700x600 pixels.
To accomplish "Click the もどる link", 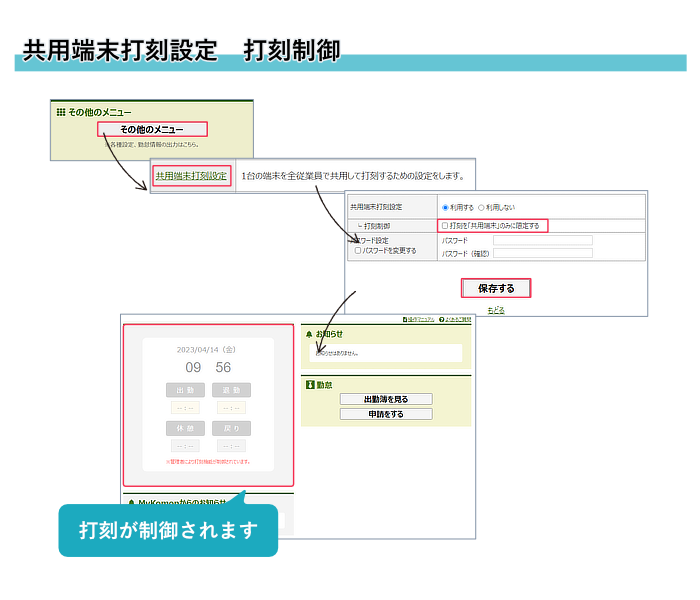I will tap(496, 310).
